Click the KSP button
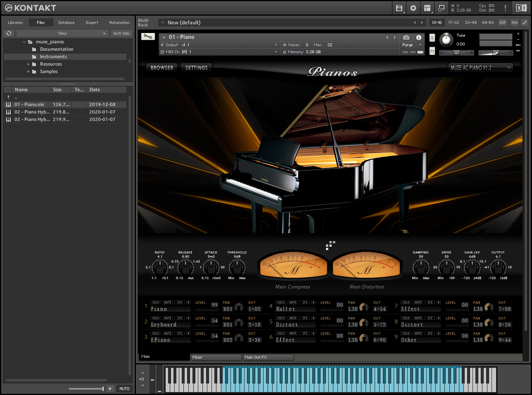This screenshot has height=395, width=532. 502,23
